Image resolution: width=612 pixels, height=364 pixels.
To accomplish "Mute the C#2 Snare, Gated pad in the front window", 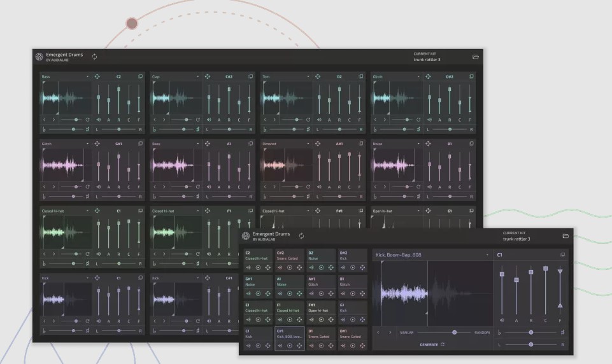I will coord(280,268).
